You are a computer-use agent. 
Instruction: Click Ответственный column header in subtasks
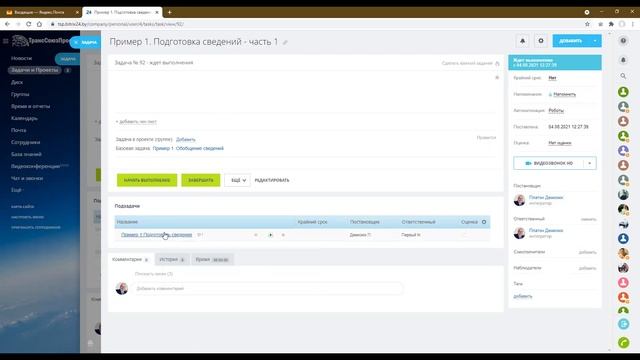click(x=418, y=222)
